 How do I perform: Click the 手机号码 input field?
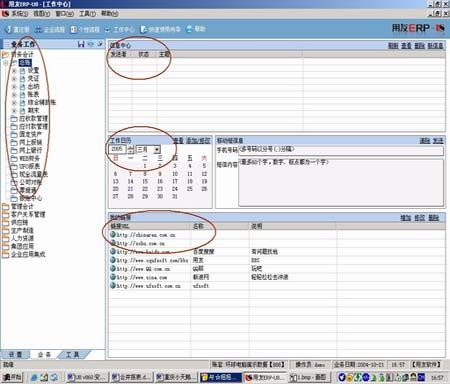pos(341,150)
